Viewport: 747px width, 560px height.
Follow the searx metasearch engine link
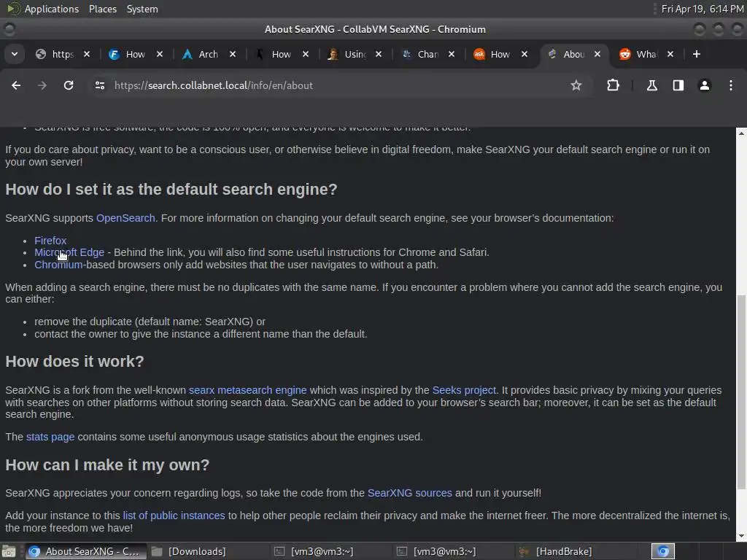coord(248,390)
